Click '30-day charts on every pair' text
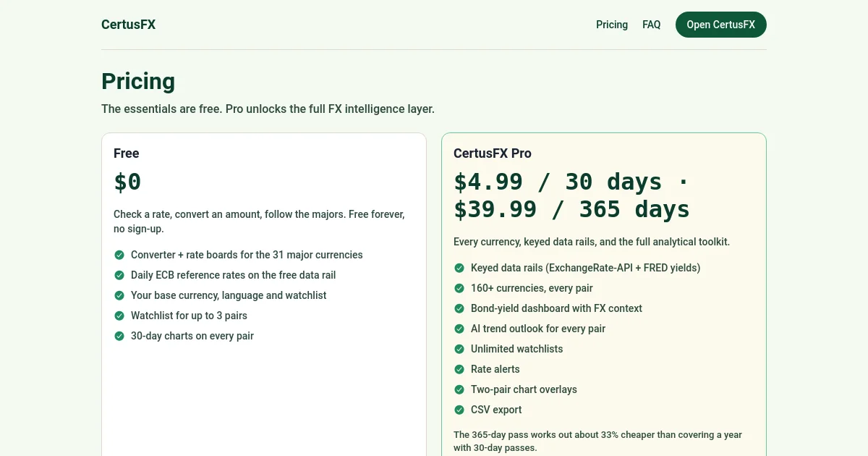The image size is (868, 456). (192, 336)
